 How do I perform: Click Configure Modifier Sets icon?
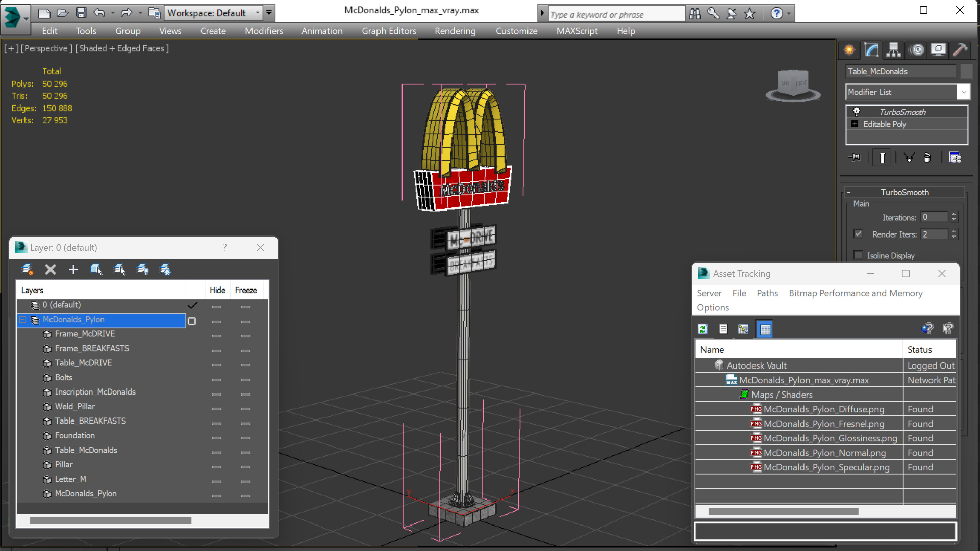pyautogui.click(x=954, y=158)
